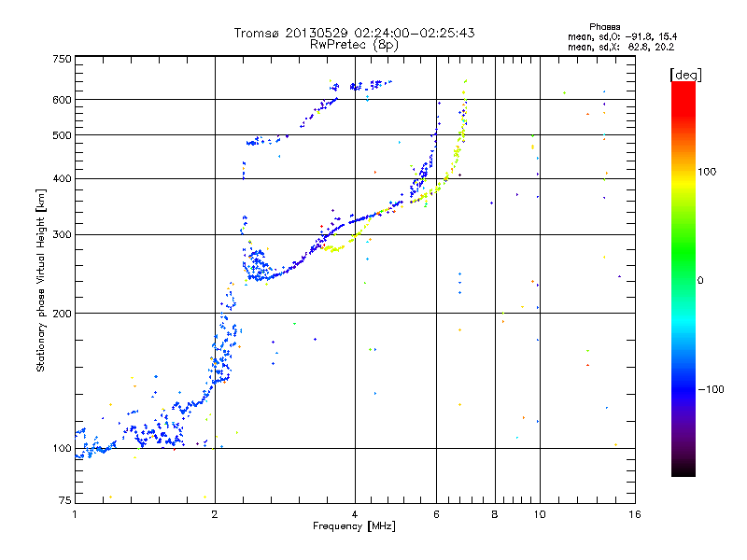747x560 pixels.
Task: Click the "Frequency [MHz]" axis label
Action: point(355,526)
